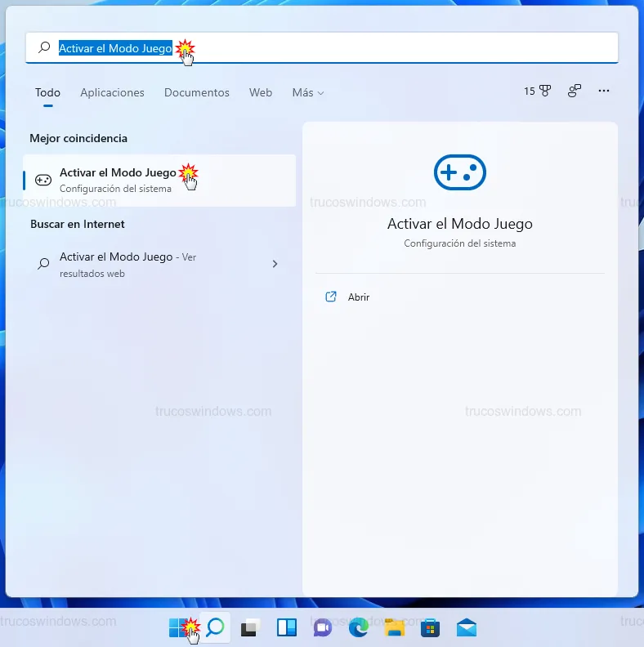Screen dimensions: 644x647
Task: Select the Web search tab
Action: coord(261,93)
